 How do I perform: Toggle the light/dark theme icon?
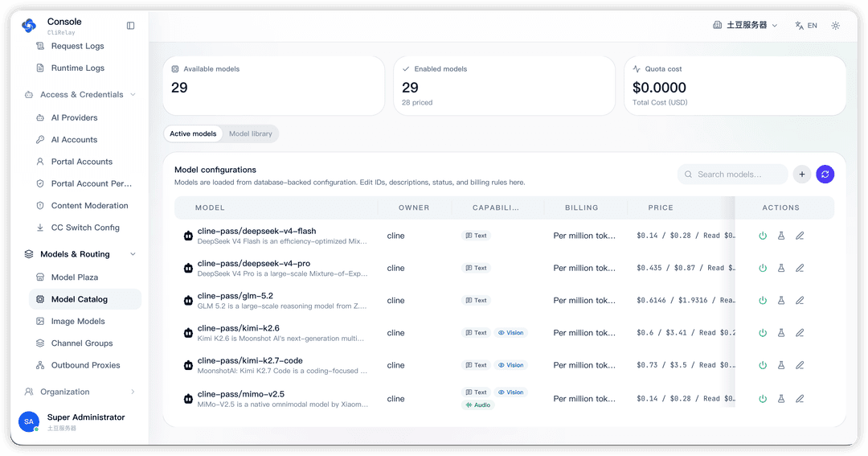(x=835, y=26)
